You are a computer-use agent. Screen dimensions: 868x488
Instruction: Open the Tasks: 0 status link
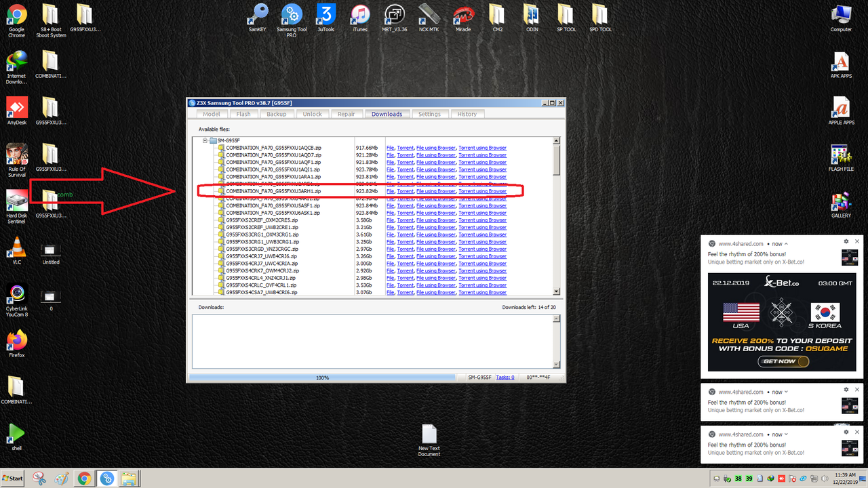505,378
